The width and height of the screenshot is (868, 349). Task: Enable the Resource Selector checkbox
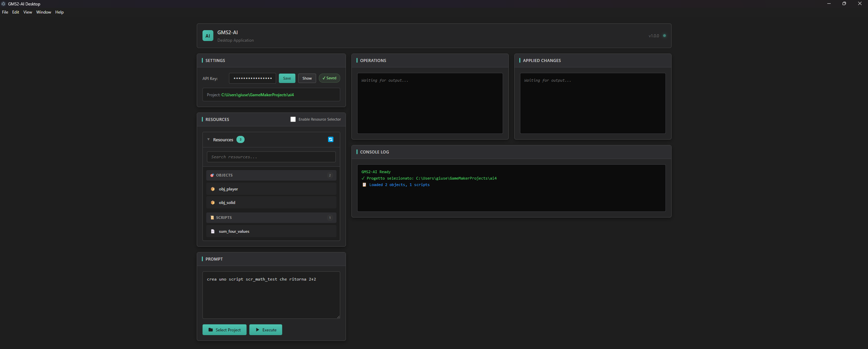tap(293, 119)
